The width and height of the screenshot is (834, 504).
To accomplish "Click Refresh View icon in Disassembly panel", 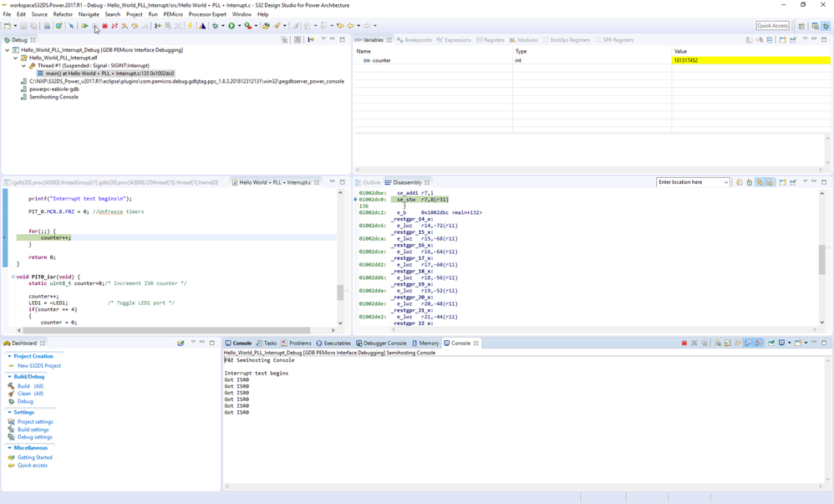I will coord(740,182).
